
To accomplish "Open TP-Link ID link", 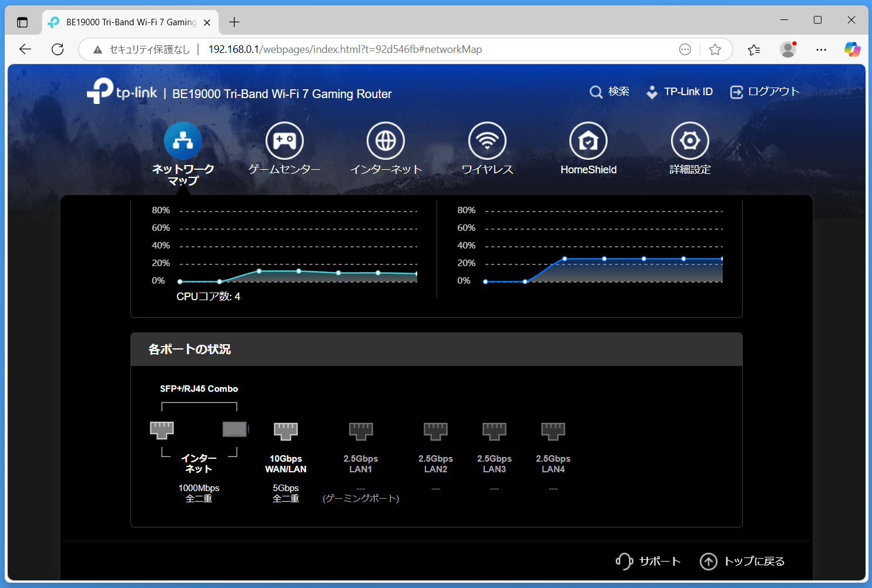I will (679, 92).
